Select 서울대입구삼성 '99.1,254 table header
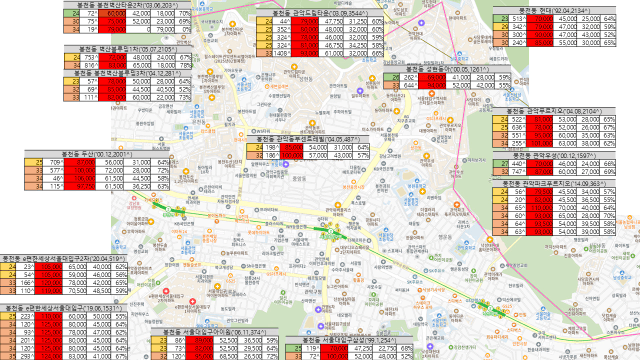This screenshot has height=360, width=640. click(349, 340)
